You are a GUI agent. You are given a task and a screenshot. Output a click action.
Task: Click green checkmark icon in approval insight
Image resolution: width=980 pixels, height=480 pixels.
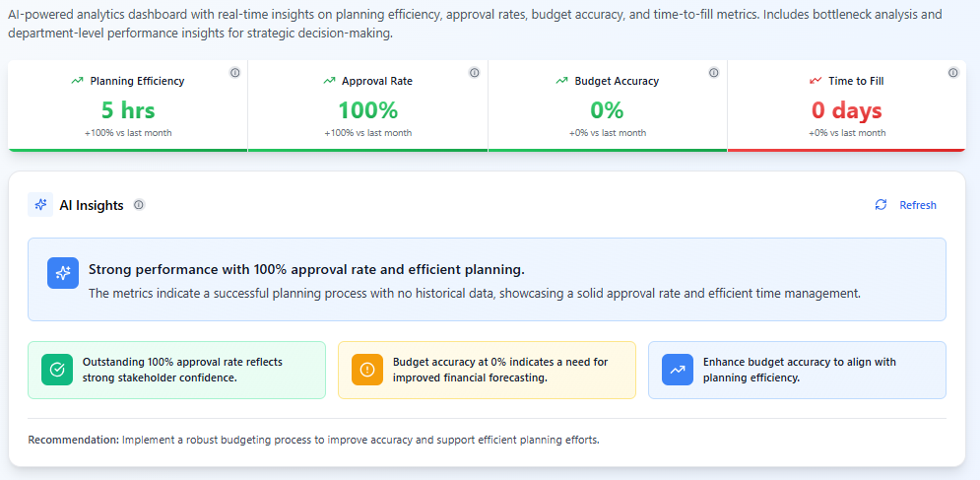57,370
